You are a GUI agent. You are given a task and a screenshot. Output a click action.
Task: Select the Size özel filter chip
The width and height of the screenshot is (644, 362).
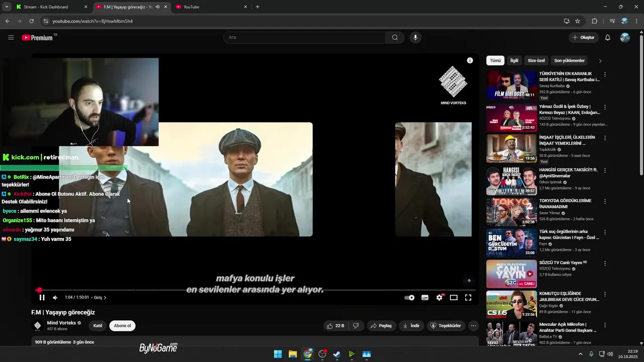536,60
